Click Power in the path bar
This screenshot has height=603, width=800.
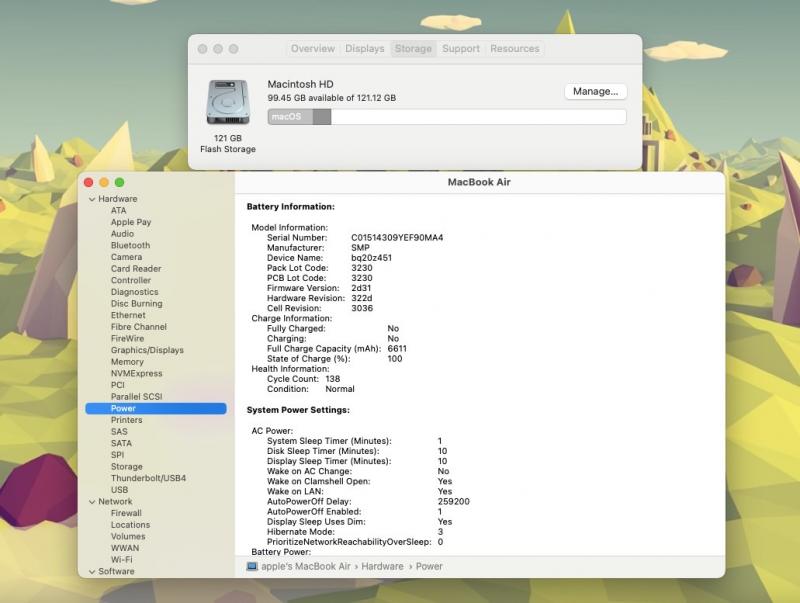click(x=429, y=566)
